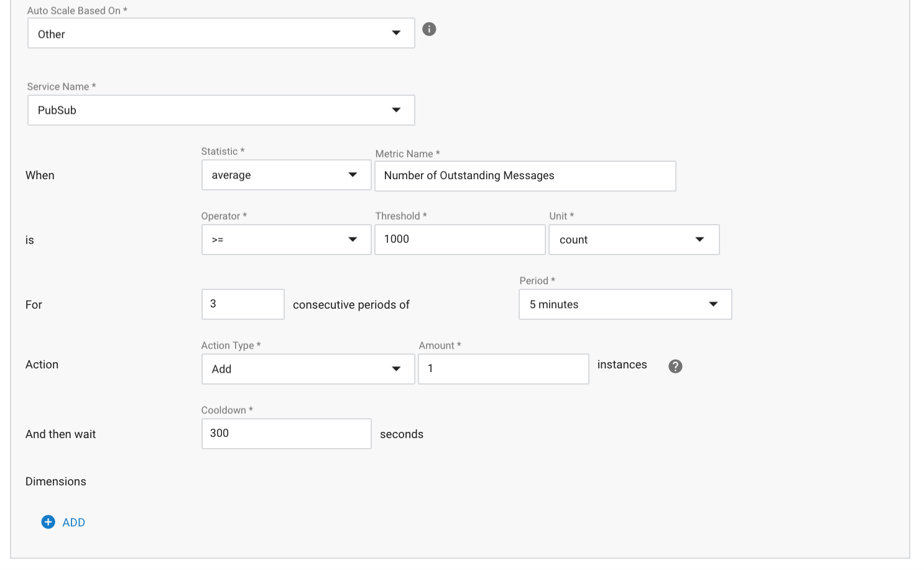The height and width of the screenshot is (570, 924).
Task: Click into the Threshold field showing 1000
Action: click(460, 240)
